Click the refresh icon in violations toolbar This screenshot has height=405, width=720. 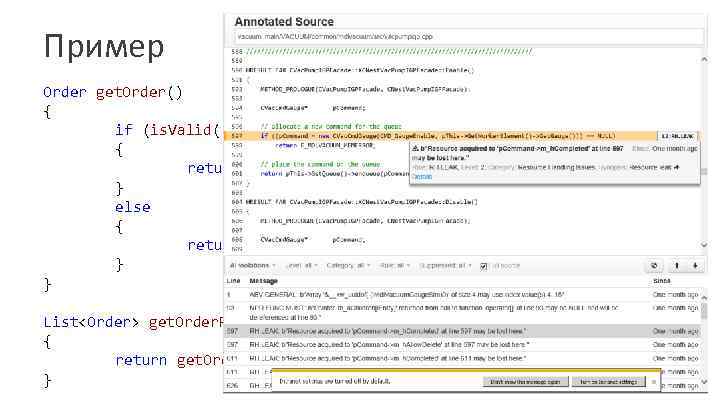click(654, 265)
